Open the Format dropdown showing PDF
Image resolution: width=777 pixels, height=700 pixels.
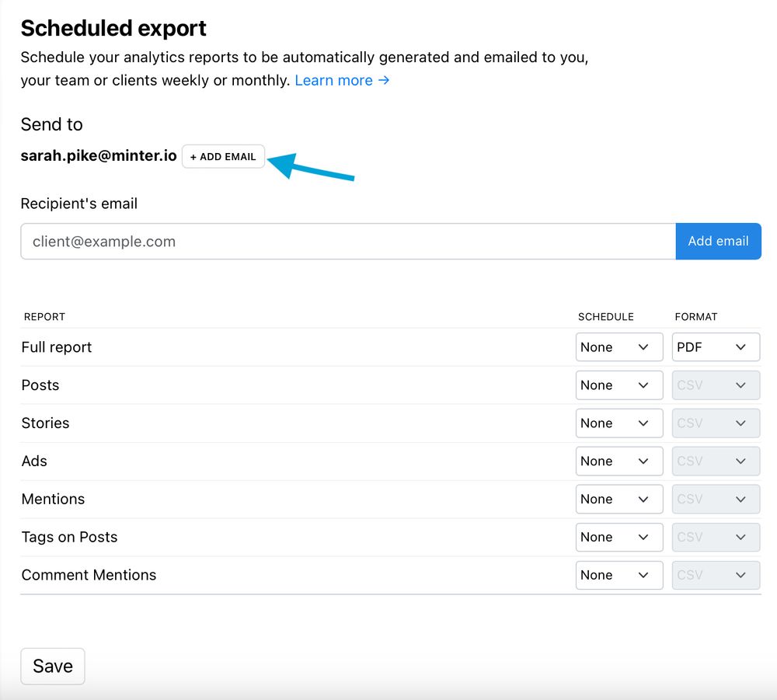(x=715, y=347)
